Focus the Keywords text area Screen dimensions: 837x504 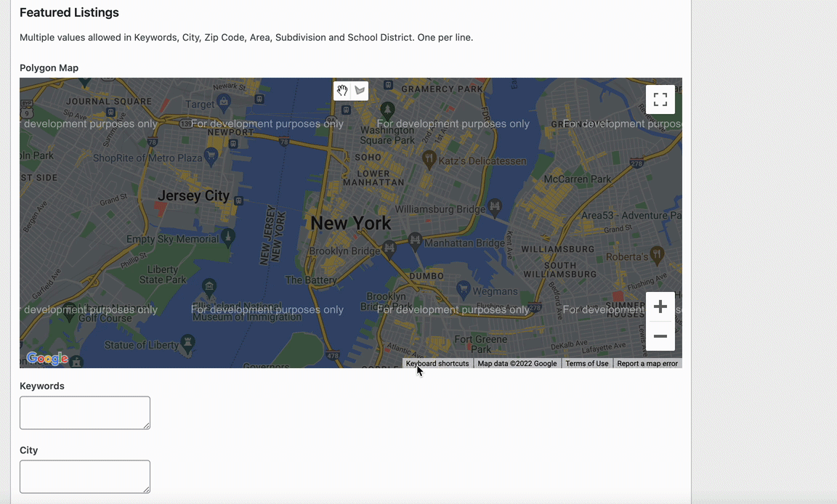pos(85,412)
